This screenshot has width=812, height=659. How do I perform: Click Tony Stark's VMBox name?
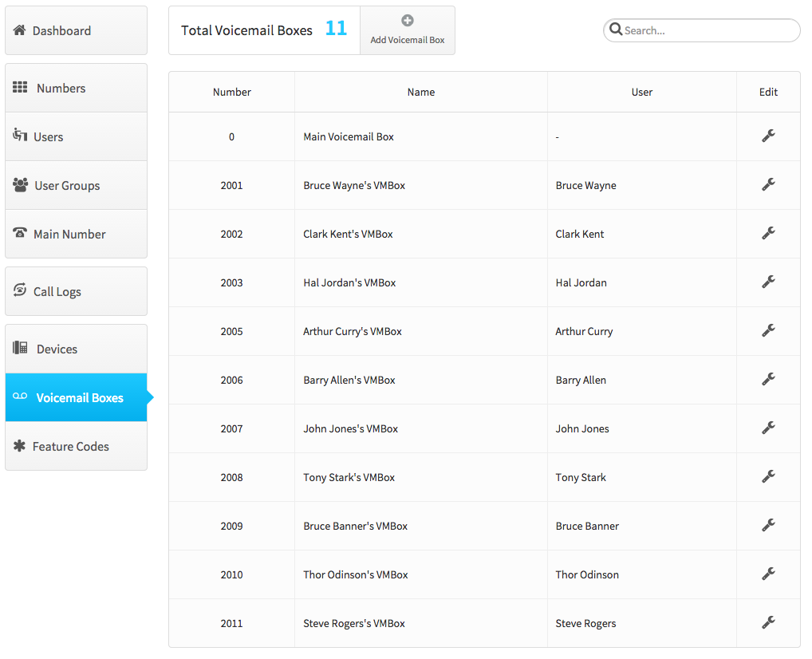[x=349, y=478]
